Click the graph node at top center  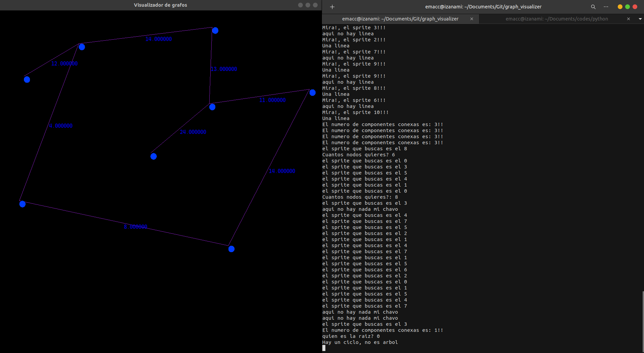click(x=215, y=31)
